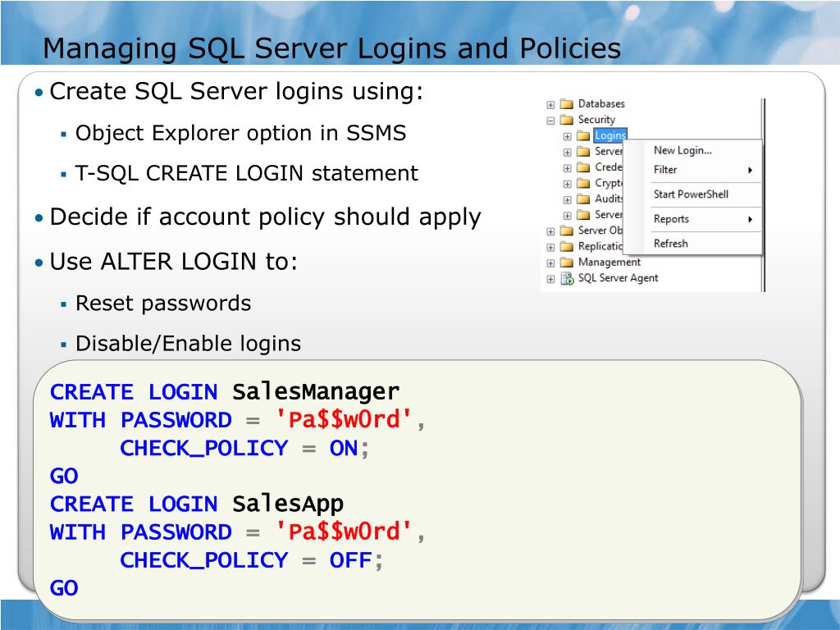This screenshot has width=840, height=630.
Task: Select New Login from the context menu
Action: (x=683, y=150)
